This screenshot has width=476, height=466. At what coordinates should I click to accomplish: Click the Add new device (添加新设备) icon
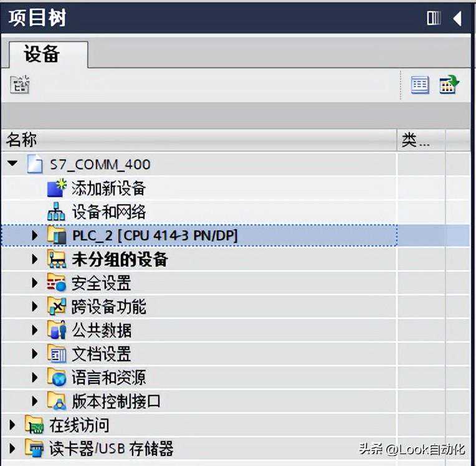(57, 188)
